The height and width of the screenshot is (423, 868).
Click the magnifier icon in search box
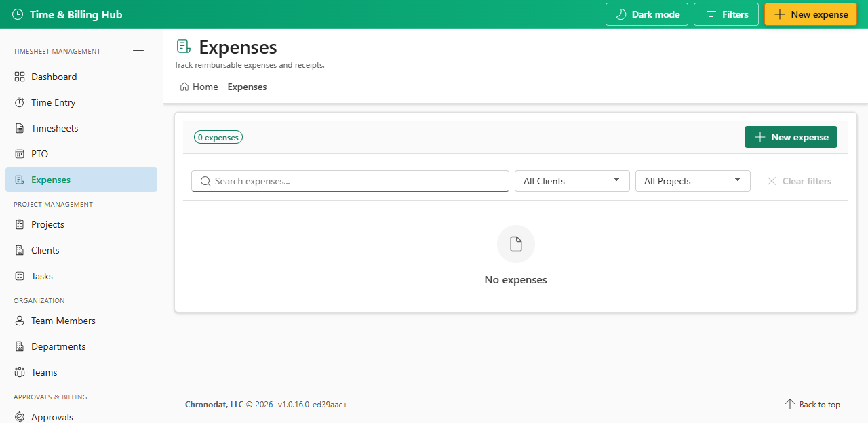[205, 181]
